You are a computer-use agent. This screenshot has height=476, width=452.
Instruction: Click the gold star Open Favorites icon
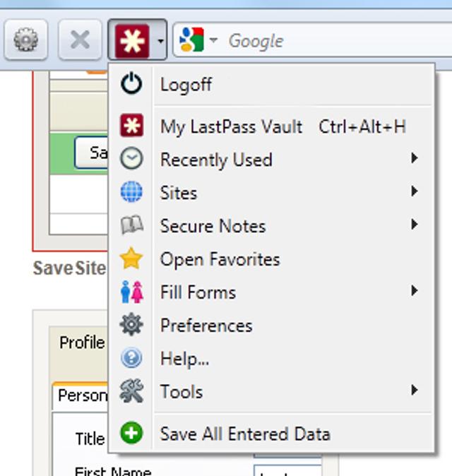tap(131, 259)
